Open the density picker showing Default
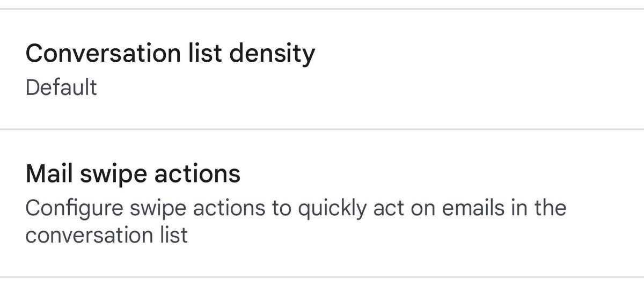The width and height of the screenshot is (644, 286). [x=61, y=87]
